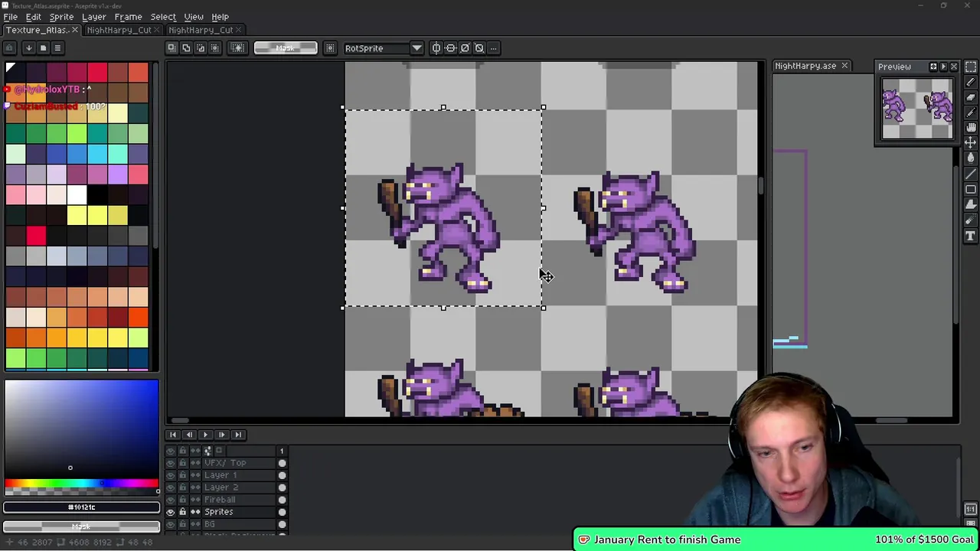
Task: Center the Preview window view
Action: 933,67
